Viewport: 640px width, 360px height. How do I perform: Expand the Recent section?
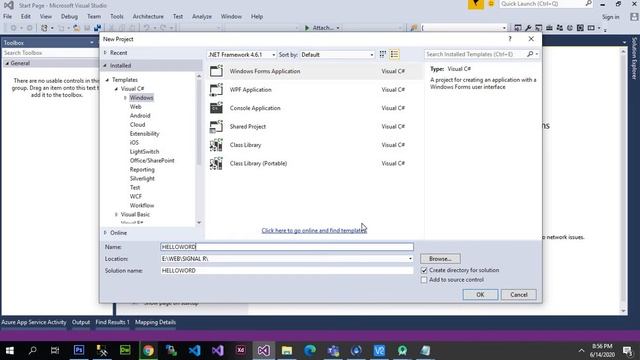[105, 53]
